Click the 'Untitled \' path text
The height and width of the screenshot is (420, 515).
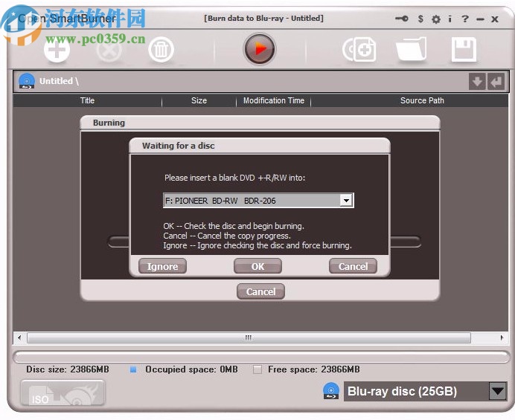pos(59,81)
